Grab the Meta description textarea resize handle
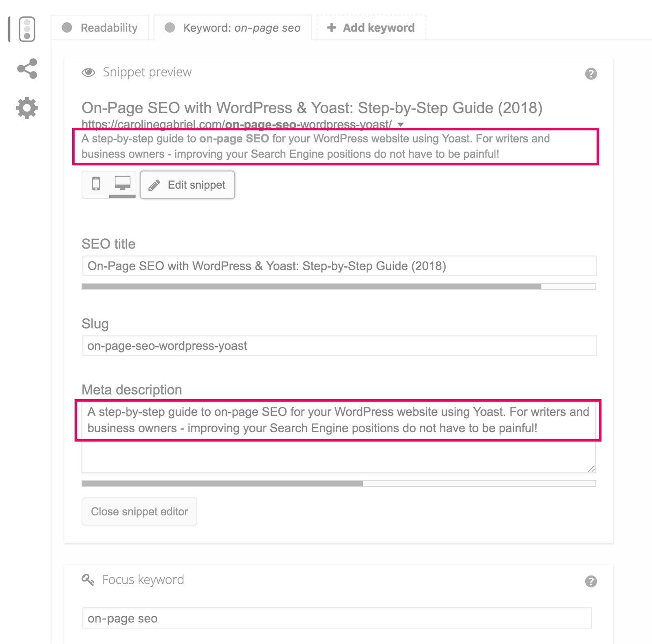The image size is (652, 644). pyautogui.click(x=591, y=468)
